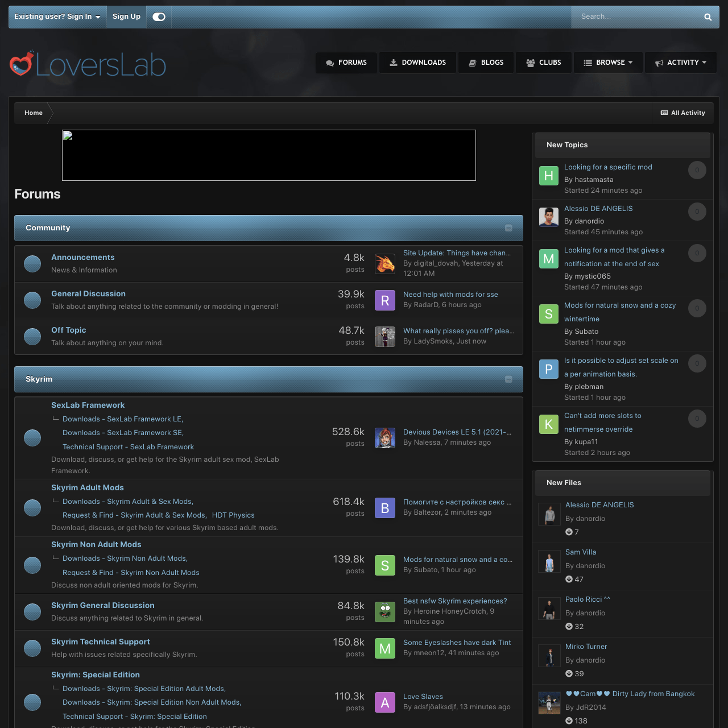Viewport: 728px width, 728px height.
Task: Click Subato's S avatar in Skyrim Non Adult Mods row
Action: coord(385,565)
